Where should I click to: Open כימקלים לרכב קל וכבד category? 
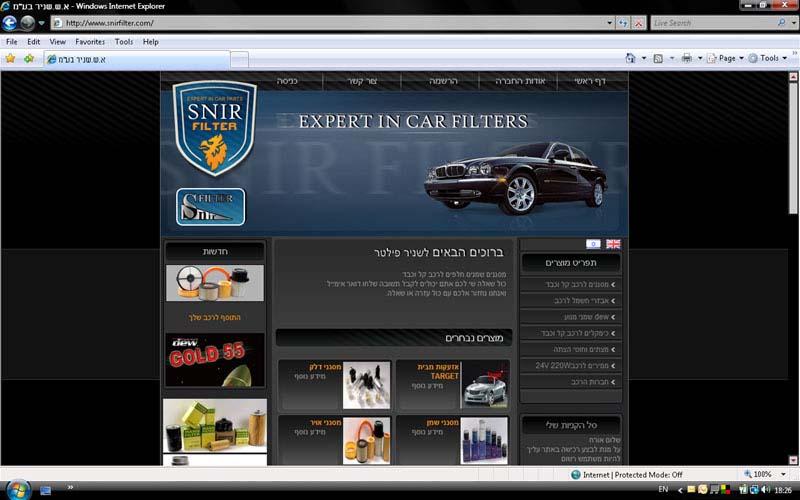coord(570,333)
